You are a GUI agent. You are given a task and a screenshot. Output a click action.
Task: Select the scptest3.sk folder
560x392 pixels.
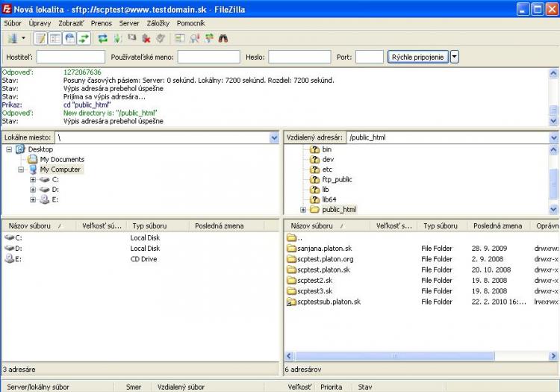pyautogui.click(x=314, y=291)
